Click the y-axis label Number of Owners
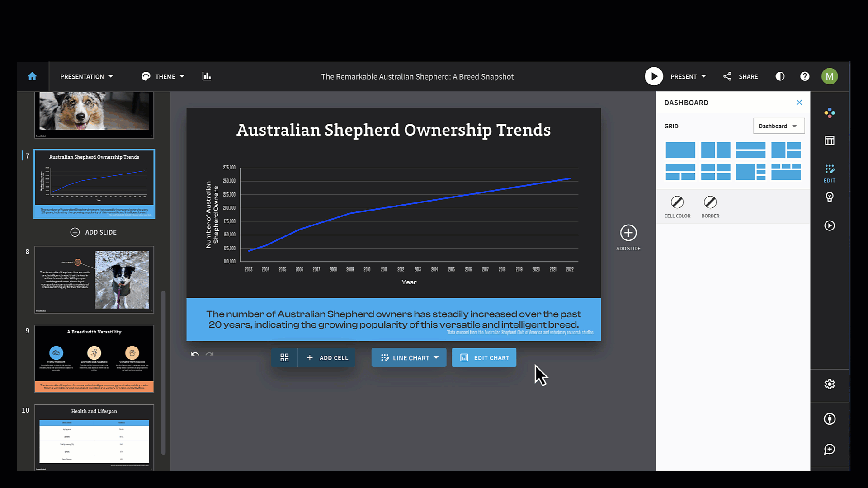Viewport: 868px width, 488px height. coord(212,215)
